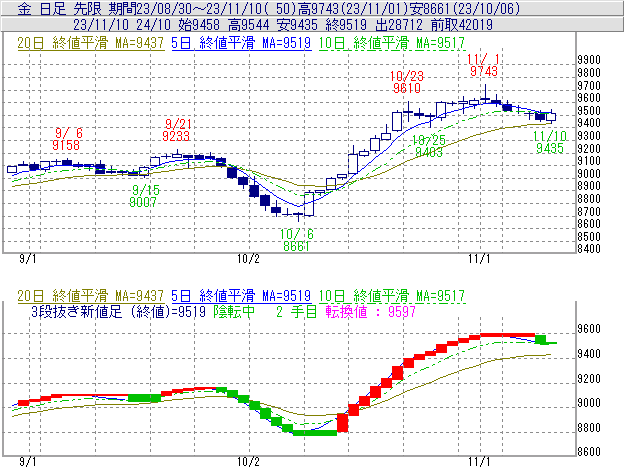The height and width of the screenshot is (475, 624).
Task: Click the 出28712 volume value
Action: [399, 25]
